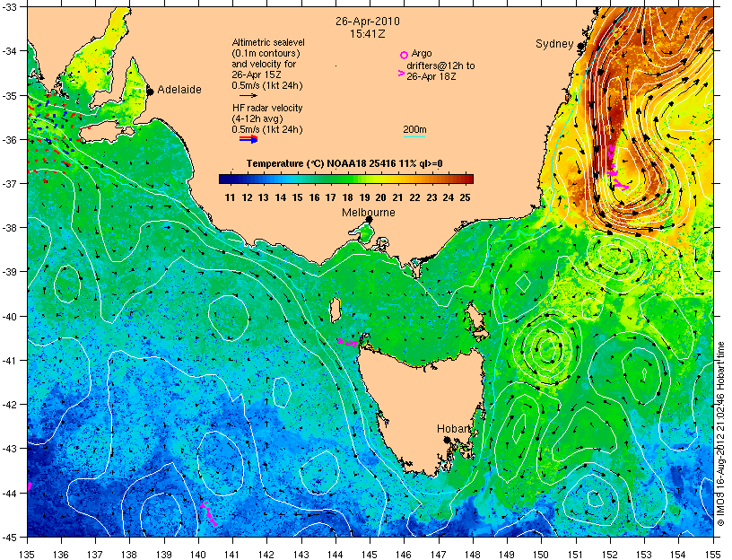Click the Adelaide label

click(179, 89)
